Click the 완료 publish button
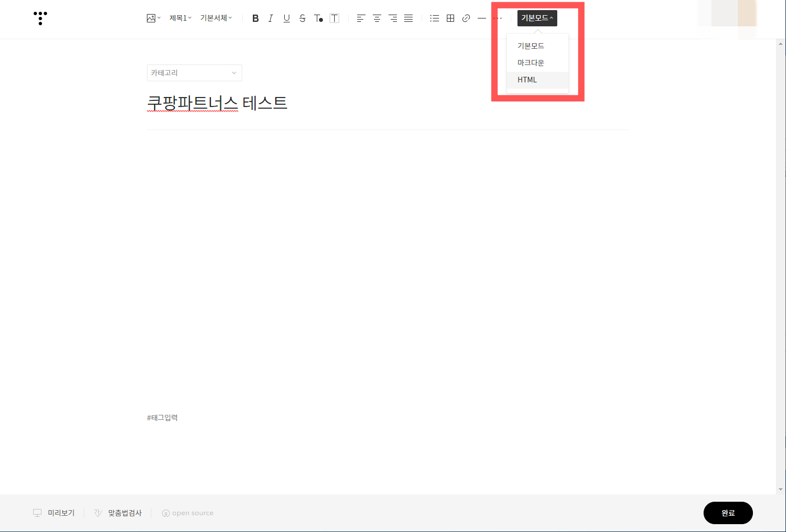This screenshot has width=786, height=532. coord(728,513)
